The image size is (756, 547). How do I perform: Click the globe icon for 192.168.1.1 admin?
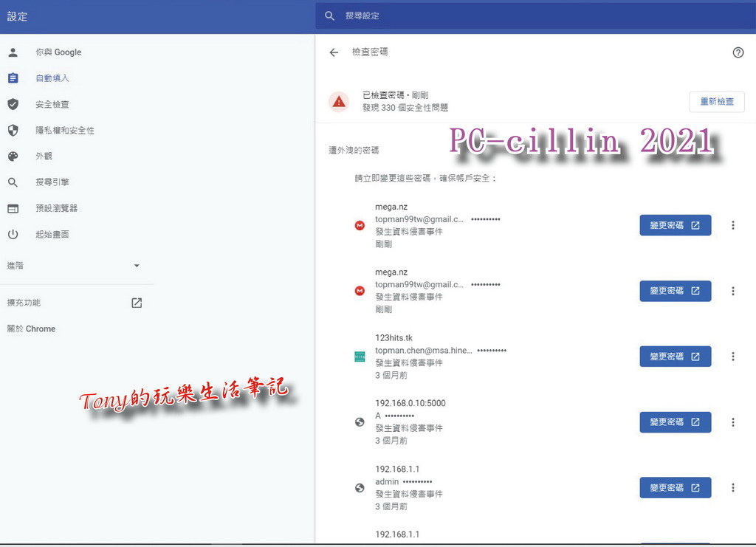360,488
